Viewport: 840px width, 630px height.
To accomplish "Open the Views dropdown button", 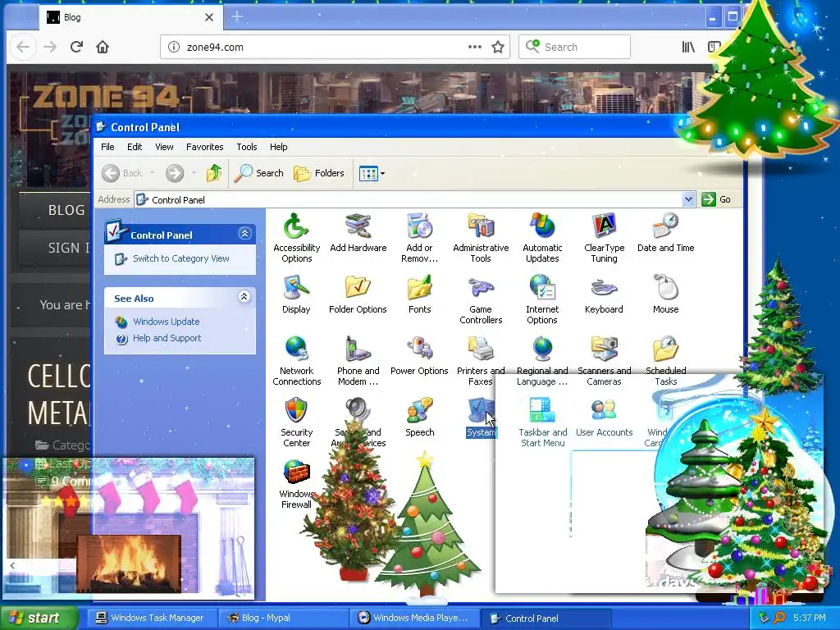I will click(372, 174).
